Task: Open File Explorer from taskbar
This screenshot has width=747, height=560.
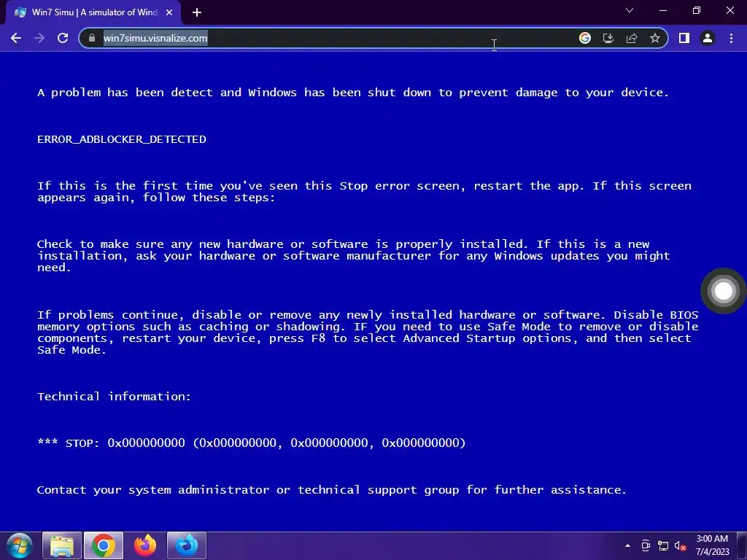Action: (x=62, y=545)
